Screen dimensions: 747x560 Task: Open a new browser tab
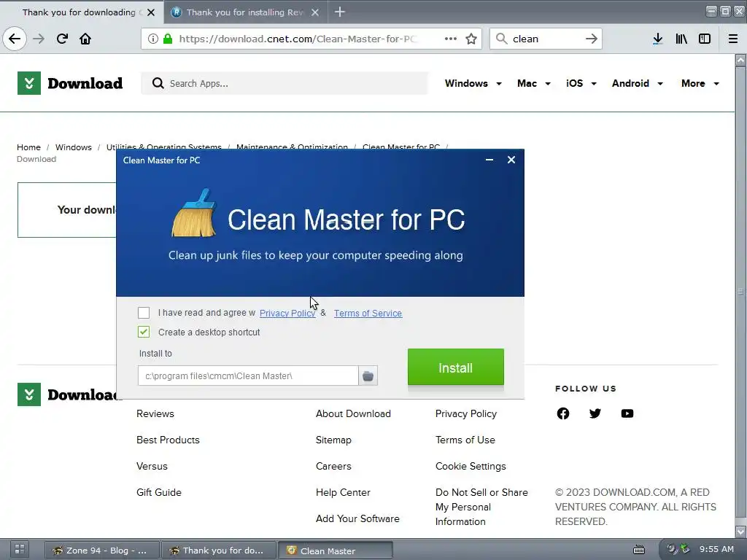(340, 12)
